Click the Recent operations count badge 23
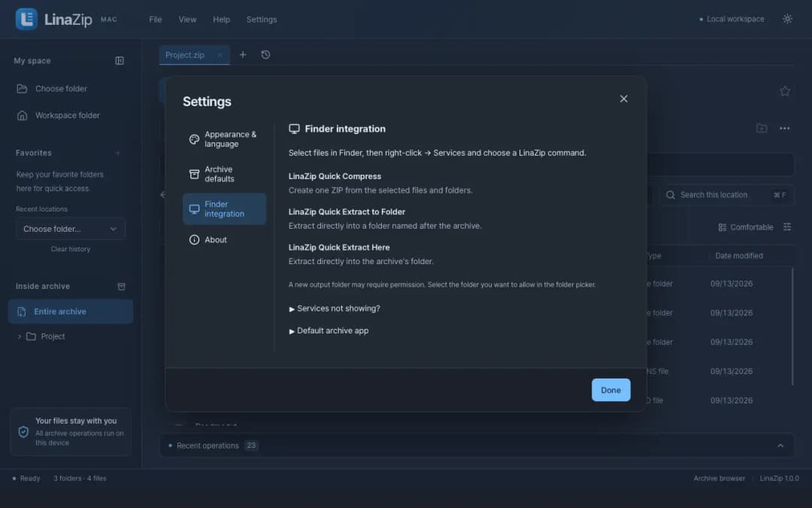This screenshot has width=812, height=508. tap(251, 446)
